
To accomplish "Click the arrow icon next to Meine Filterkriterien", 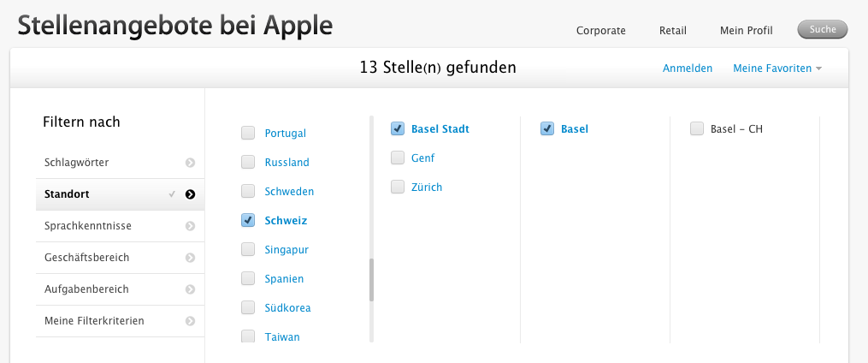I will (190, 321).
